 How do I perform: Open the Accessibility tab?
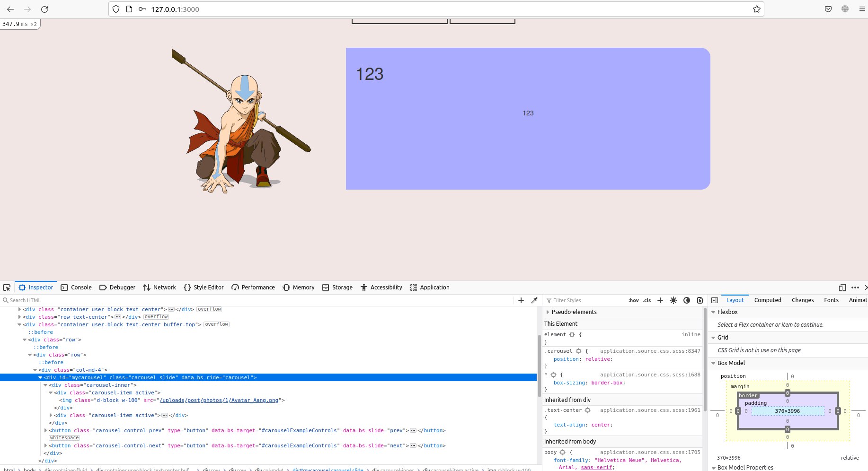point(381,288)
